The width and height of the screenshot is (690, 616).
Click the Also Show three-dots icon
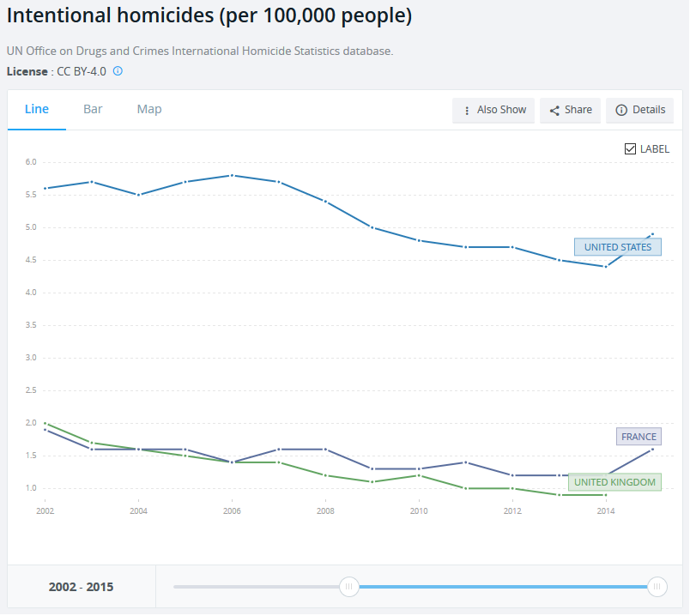click(467, 111)
